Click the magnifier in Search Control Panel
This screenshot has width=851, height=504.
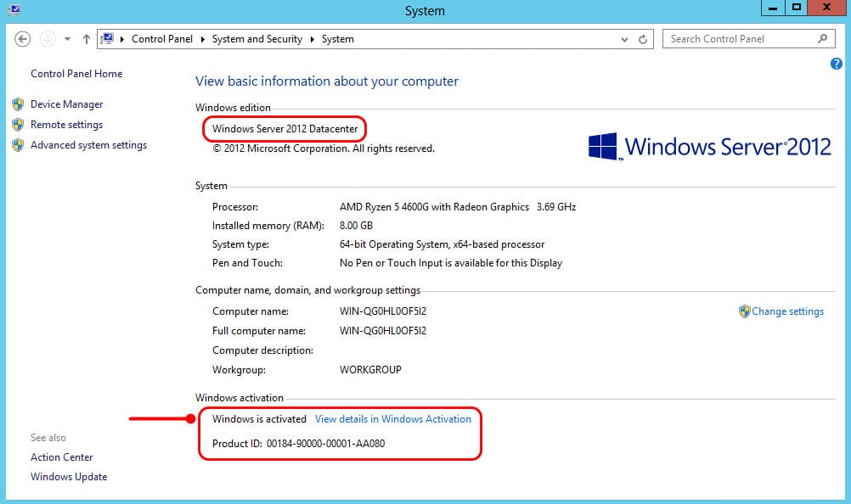tap(823, 38)
